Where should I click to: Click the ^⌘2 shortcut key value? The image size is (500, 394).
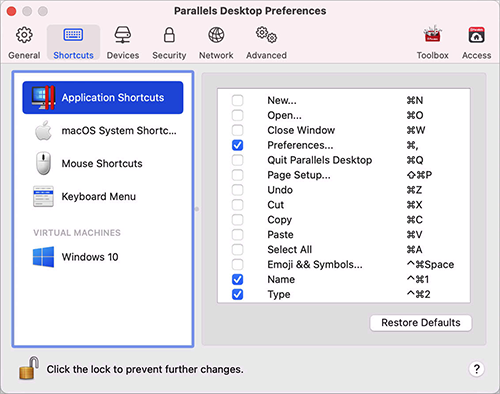pos(418,294)
